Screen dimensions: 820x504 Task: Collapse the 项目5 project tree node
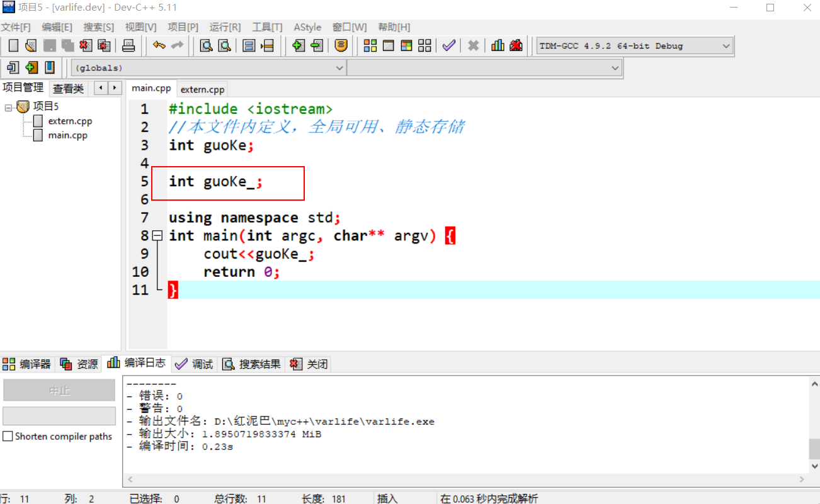[8, 108]
